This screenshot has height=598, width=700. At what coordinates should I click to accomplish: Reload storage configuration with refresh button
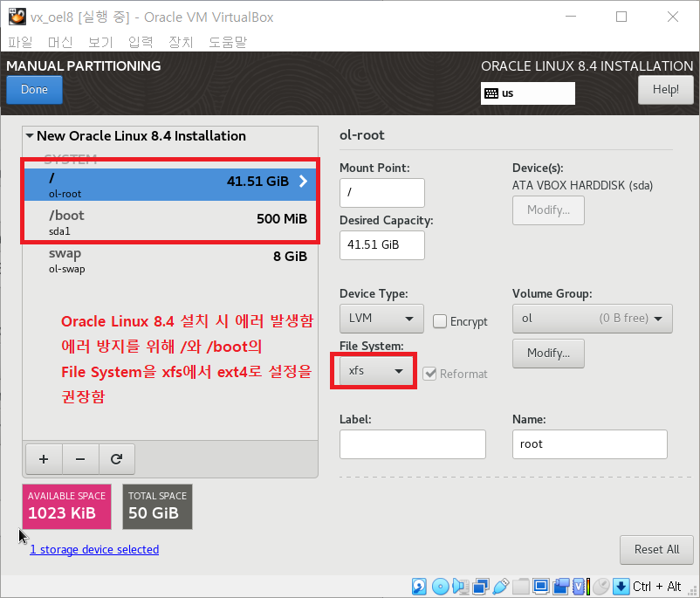[x=116, y=459]
